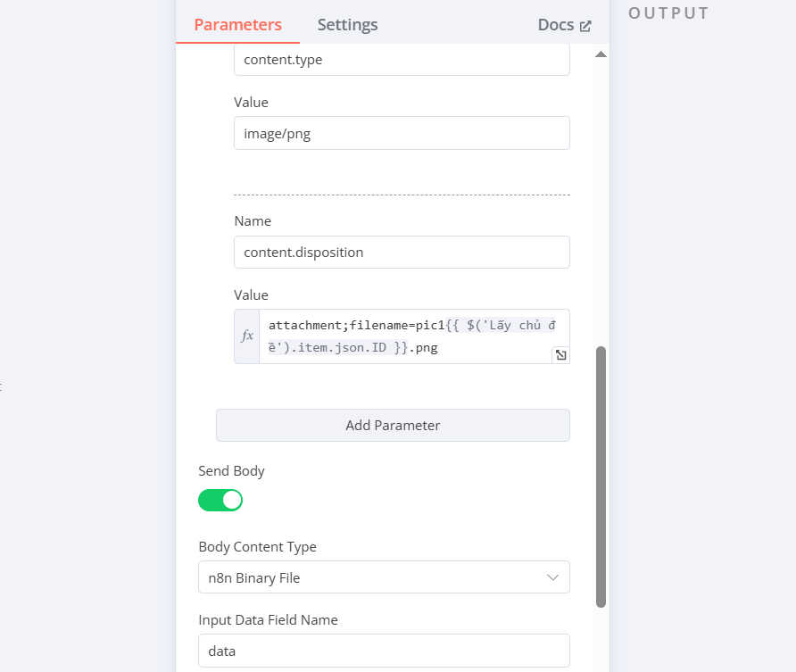This screenshot has height=672, width=796.
Task: Click the Add Parameter button
Action: click(393, 426)
